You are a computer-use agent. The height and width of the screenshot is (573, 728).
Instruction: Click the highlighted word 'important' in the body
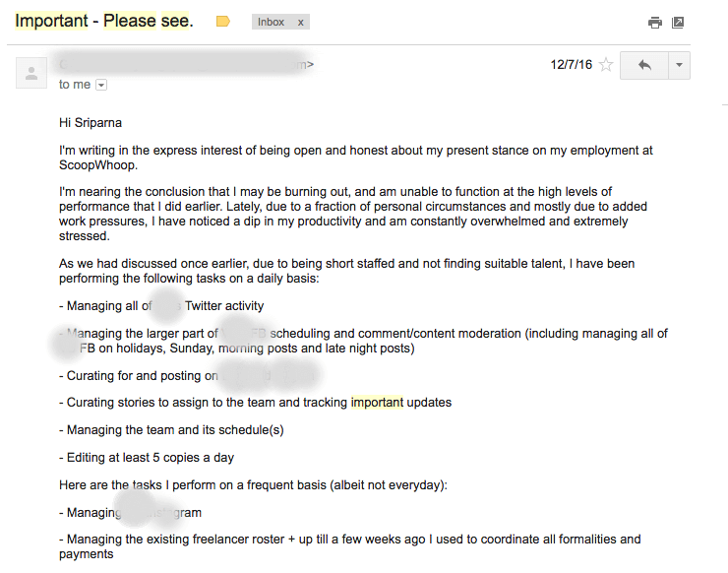pyautogui.click(x=377, y=403)
